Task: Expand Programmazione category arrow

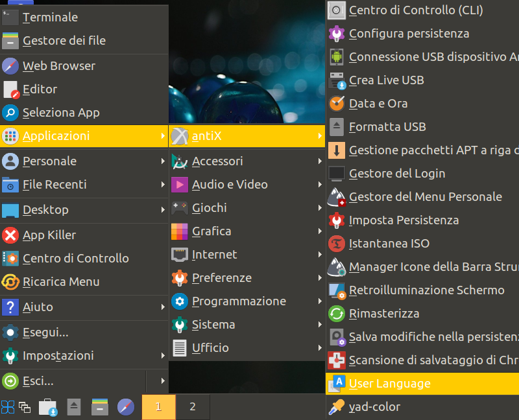Action: 320,301
